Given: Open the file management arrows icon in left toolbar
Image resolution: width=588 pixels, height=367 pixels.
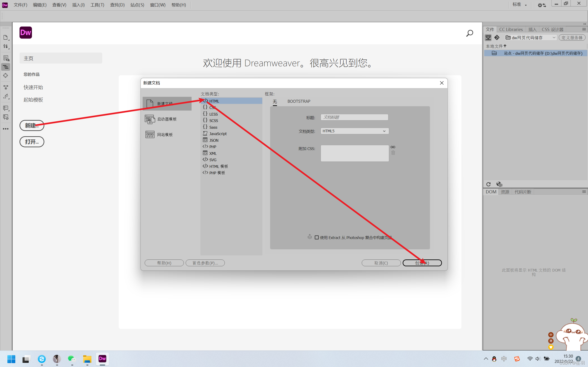Looking at the screenshot, I should tap(6, 46).
